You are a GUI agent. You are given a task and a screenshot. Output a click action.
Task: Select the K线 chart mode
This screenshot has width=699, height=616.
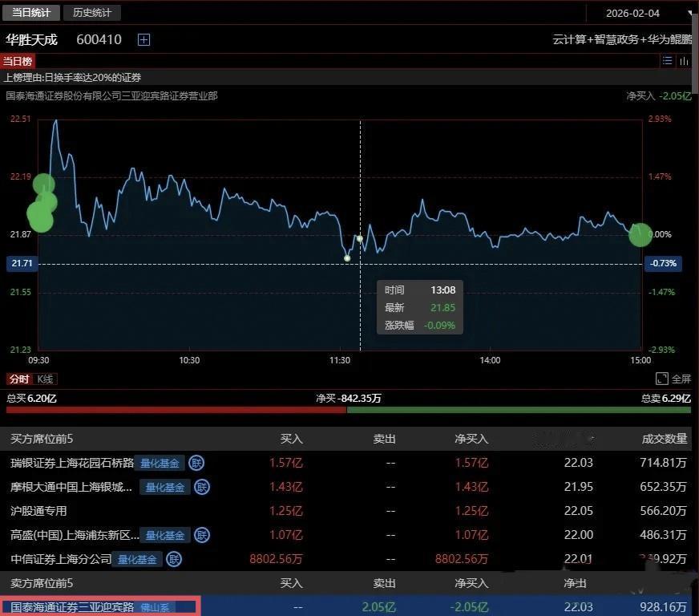click(x=45, y=379)
